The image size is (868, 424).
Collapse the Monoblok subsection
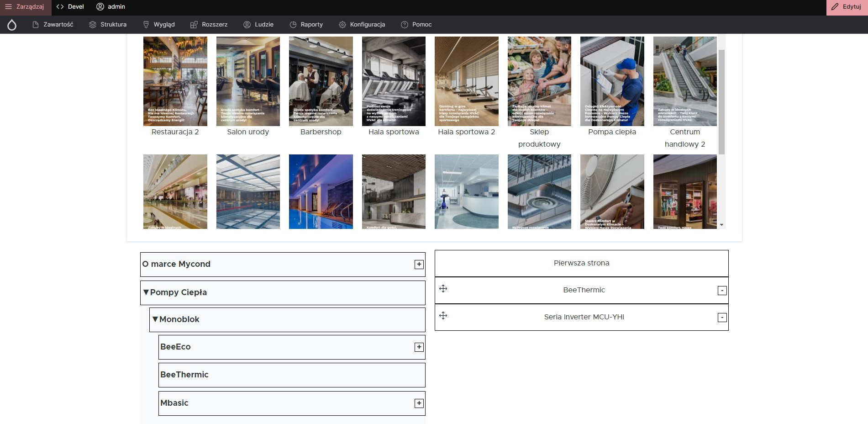pos(155,319)
